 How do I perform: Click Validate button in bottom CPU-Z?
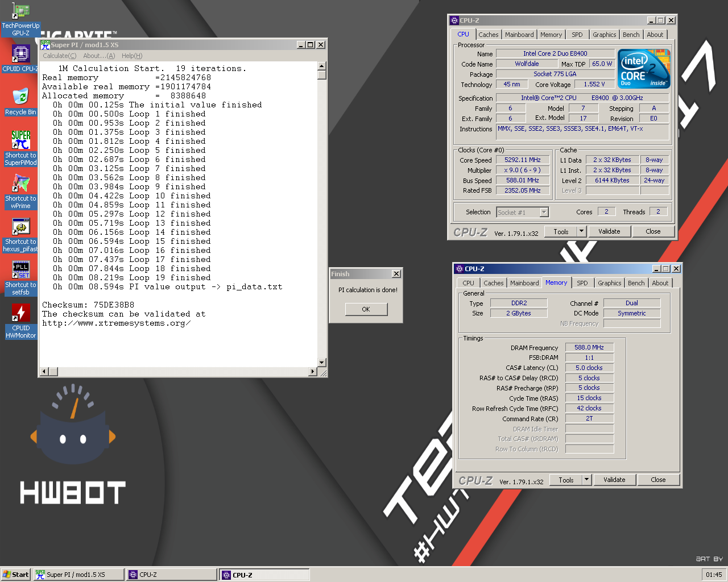tap(614, 480)
